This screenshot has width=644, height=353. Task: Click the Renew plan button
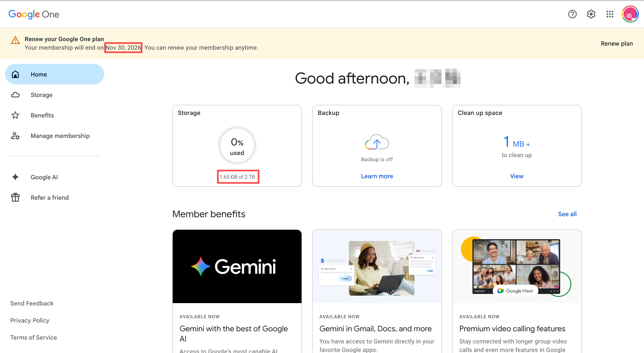(x=617, y=43)
